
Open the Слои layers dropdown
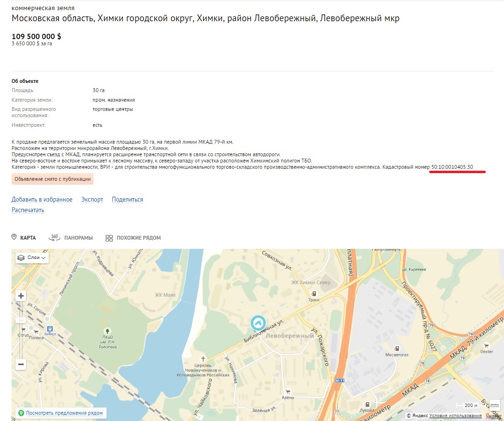[32, 258]
